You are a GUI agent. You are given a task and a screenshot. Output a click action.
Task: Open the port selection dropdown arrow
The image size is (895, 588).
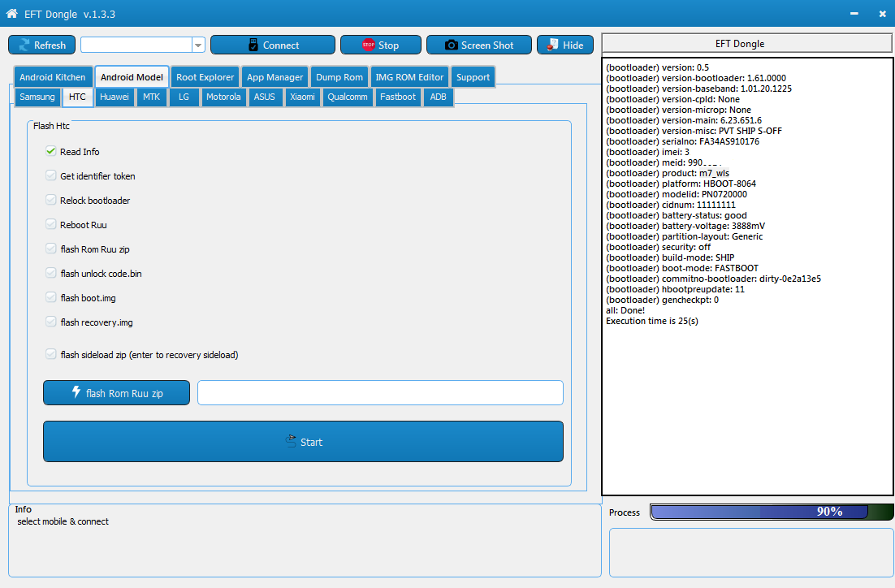point(198,45)
